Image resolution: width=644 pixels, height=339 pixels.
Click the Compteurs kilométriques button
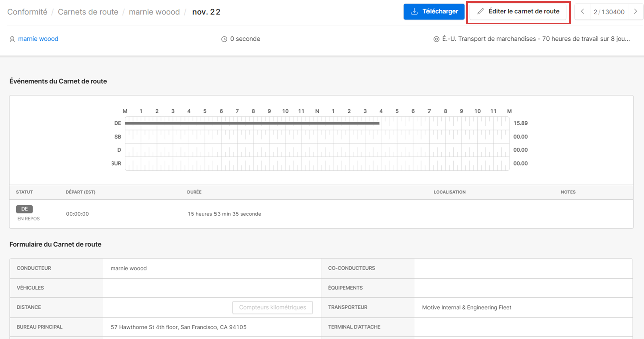click(x=272, y=307)
